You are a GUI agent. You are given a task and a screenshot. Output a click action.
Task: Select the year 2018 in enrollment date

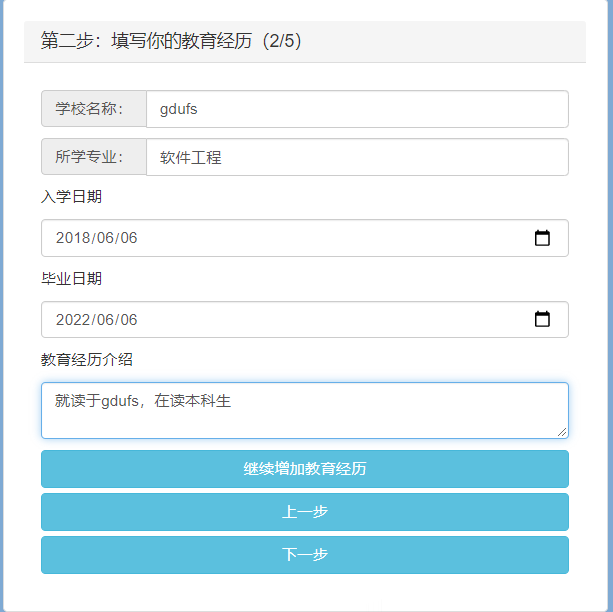pos(72,238)
